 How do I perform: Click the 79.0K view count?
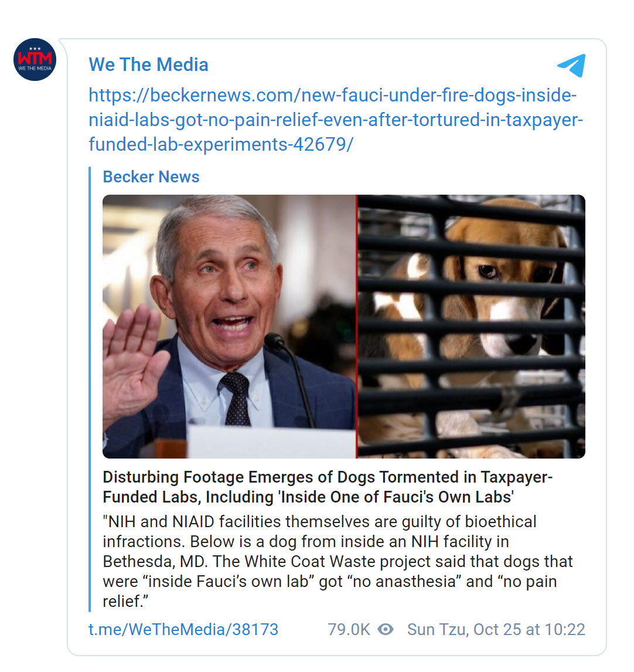click(x=349, y=629)
